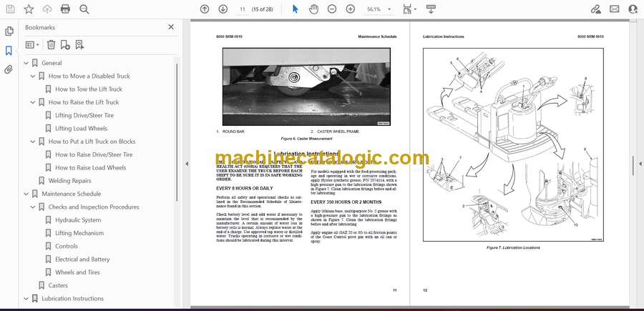Viewport: 644px width, 311px height.
Task: Collapse How to Put a Lift Truck on Blocks
Action: pos(33,142)
